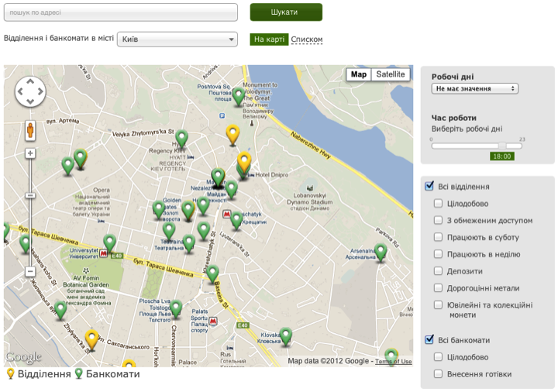Open the city dropdown showing 'Київ'
Image resolution: width=558 pixels, height=392 pixels.
coord(177,40)
